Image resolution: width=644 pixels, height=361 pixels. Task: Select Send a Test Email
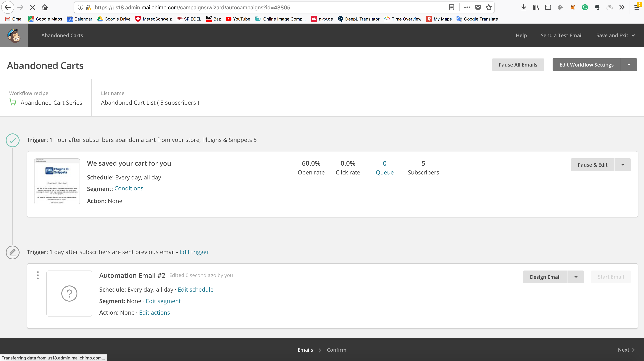coord(562,35)
